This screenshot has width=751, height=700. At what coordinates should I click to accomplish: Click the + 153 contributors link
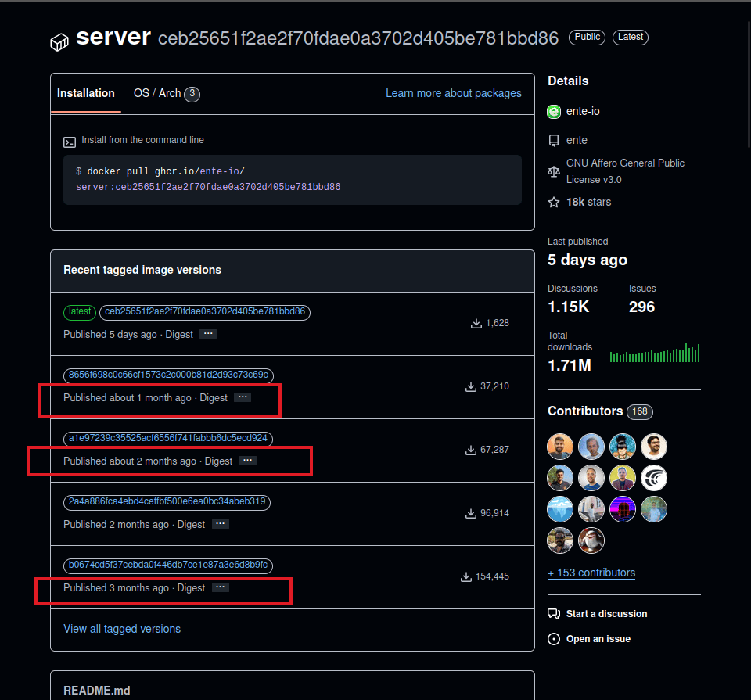[591, 573]
